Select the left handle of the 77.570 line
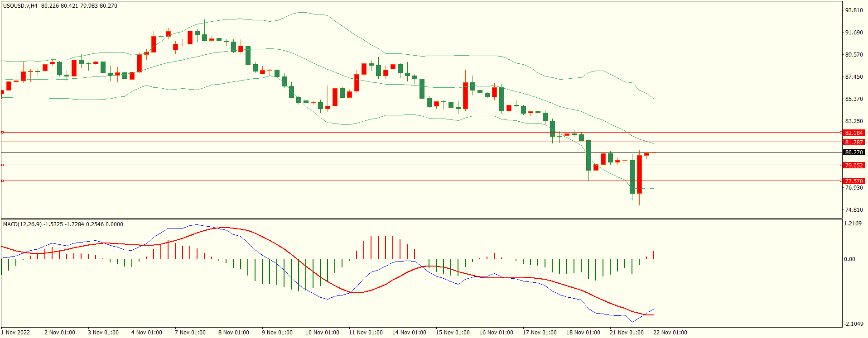The image size is (868, 338). [x=3, y=181]
